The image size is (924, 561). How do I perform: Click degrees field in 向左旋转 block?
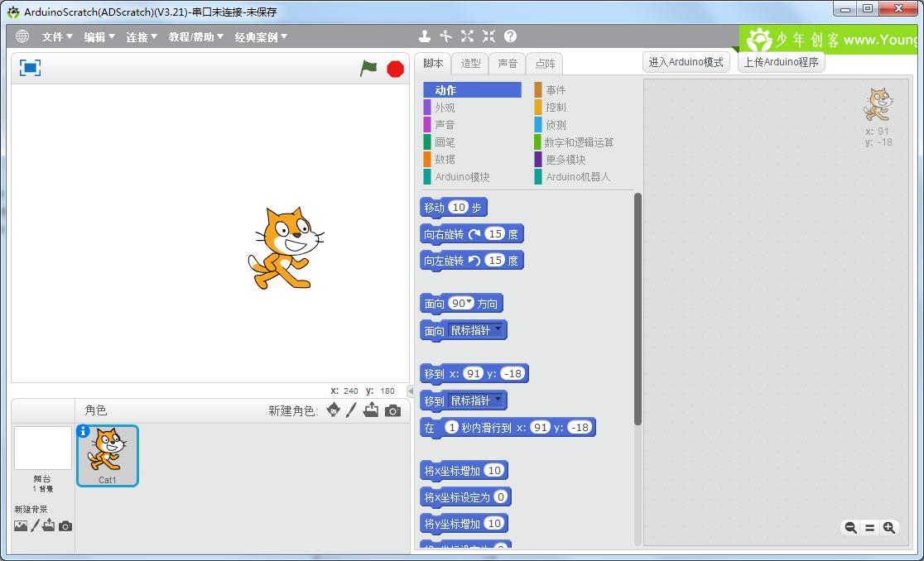496,260
